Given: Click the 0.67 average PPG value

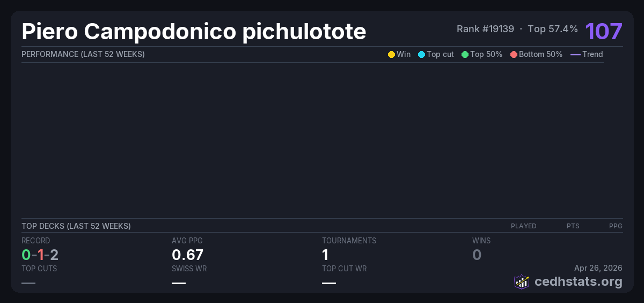Looking at the screenshot, I should pos(187,255).
